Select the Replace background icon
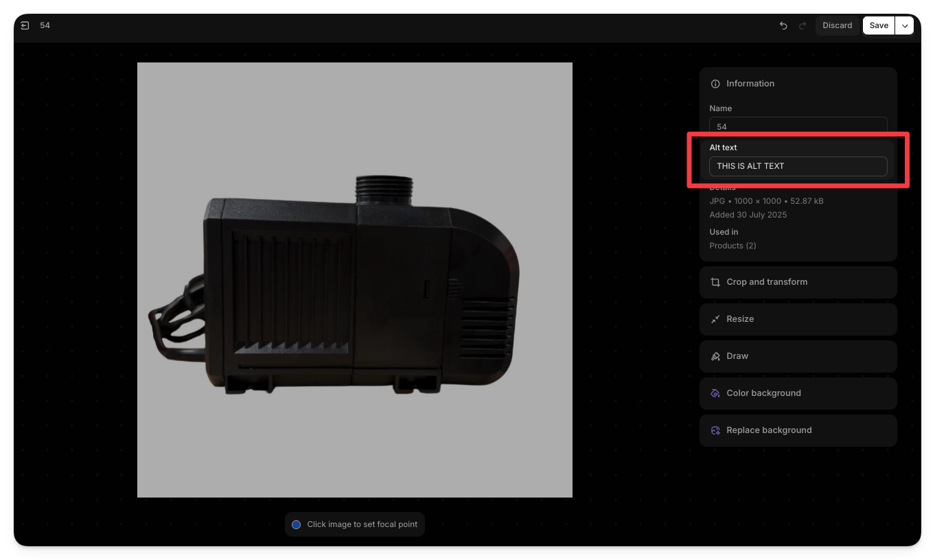935x560 pixels. pos(715,430)
